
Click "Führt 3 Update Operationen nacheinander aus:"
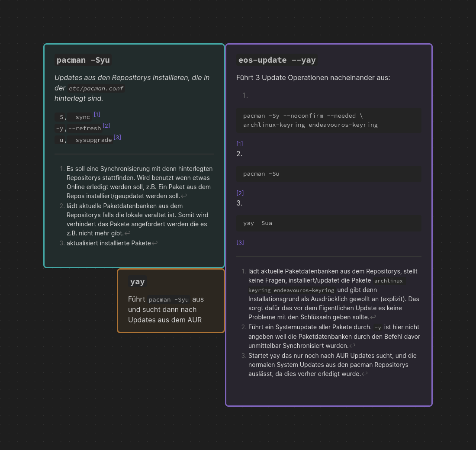click(313, 78)
